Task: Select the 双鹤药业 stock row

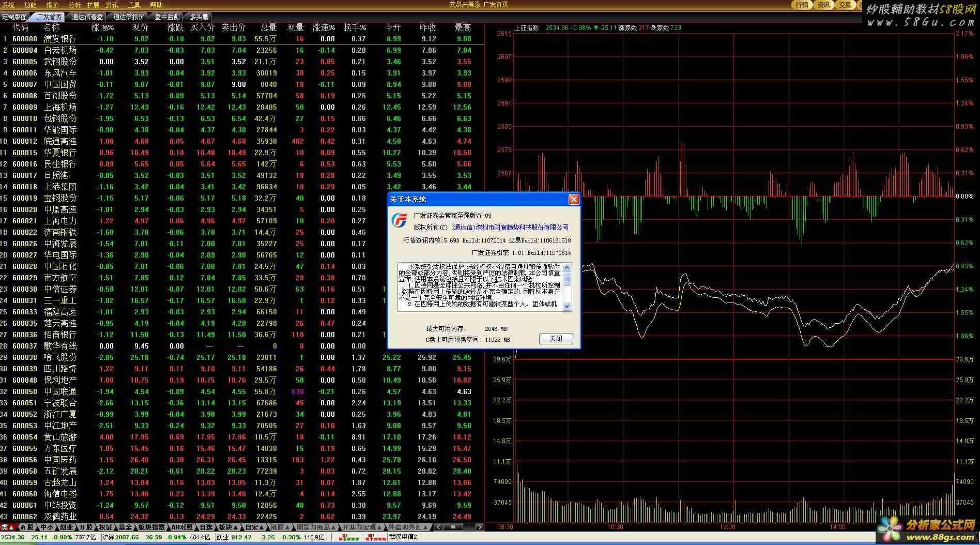Action: pos(242,517)
